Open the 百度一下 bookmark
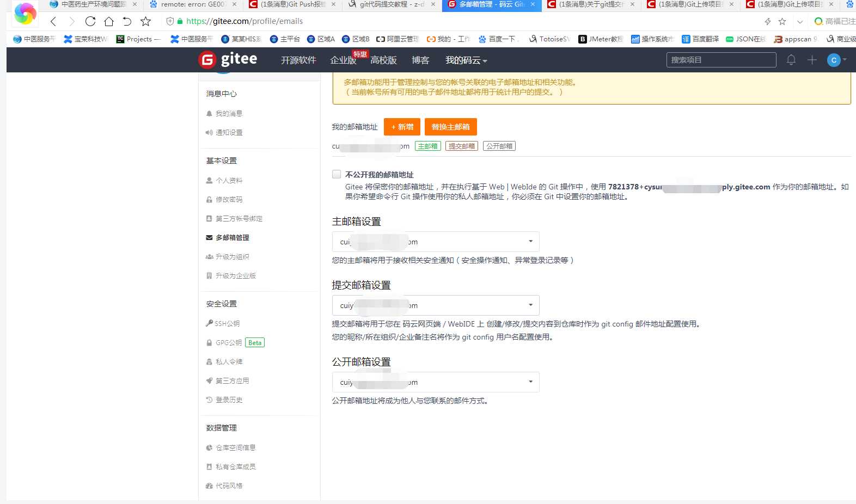The image size is (856, 504). point(498,39)
